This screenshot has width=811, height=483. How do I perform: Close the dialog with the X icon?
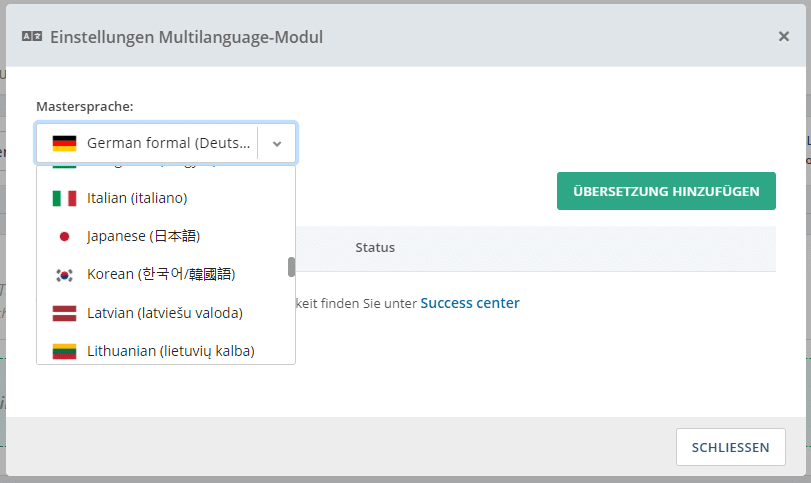coord(783,36)
